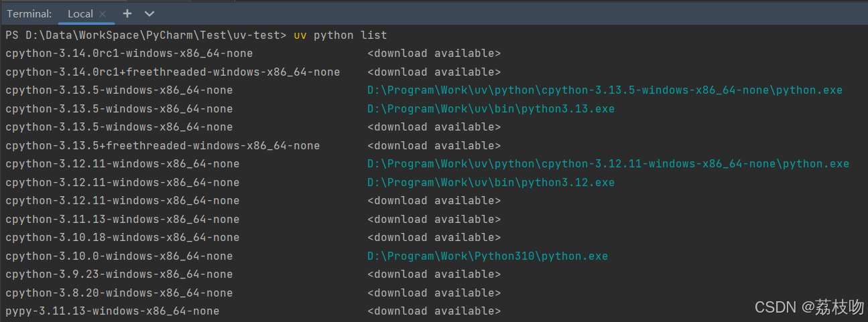Click the cpython-3.12.11 entry marked download available
This screenshot has width=868, height=322.
coord(123,201)
